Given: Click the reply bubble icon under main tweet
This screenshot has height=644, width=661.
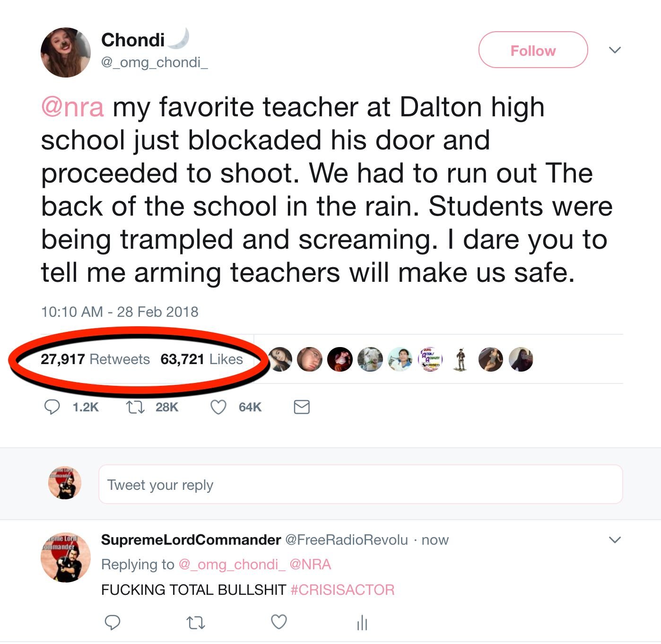Looking at the screenshot, I should click(52, 407).
